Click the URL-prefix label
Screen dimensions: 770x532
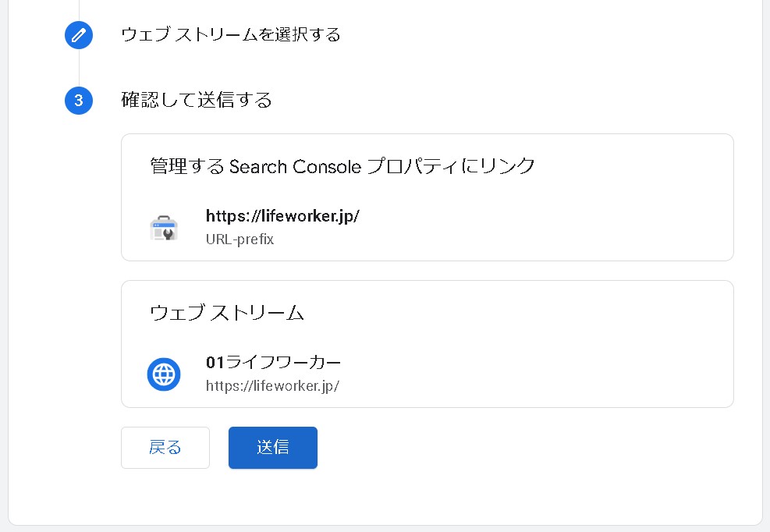point(240,239)
